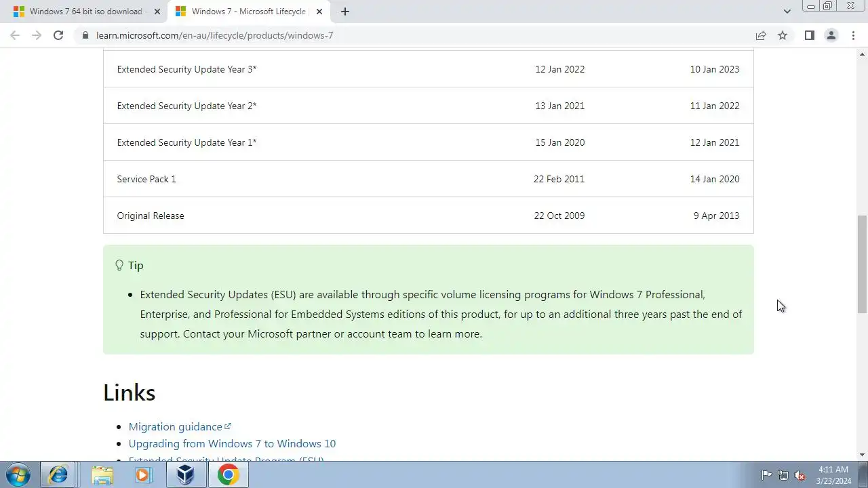Click the Windows Start orb

[18, 475]
